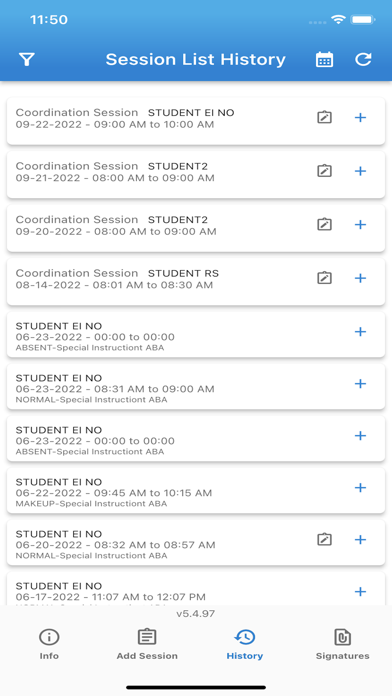Expand plus on 09-22-2022 STUDENT EI NO session
This screenshot has height=696, width=392.
click(360, 117)
